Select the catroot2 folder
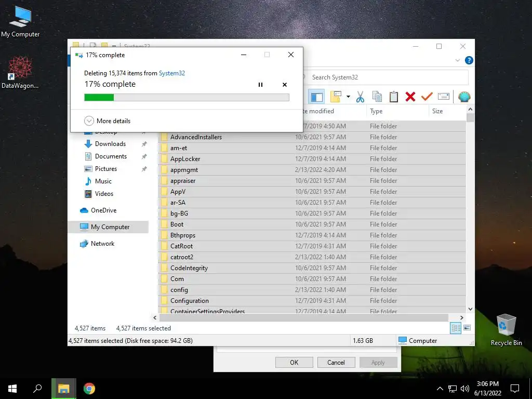This screenshot has height=399, width=532. (312, 257)
